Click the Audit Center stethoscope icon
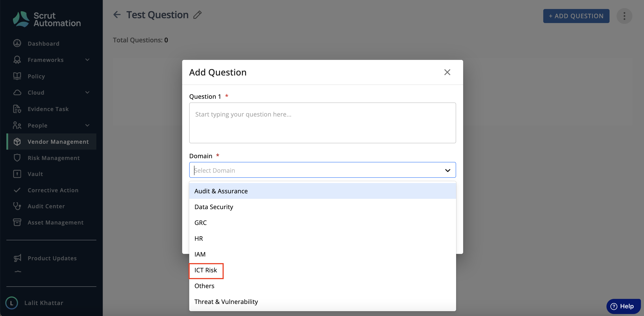This screenshot has width=644, height=316. click(x=17, y=206)
